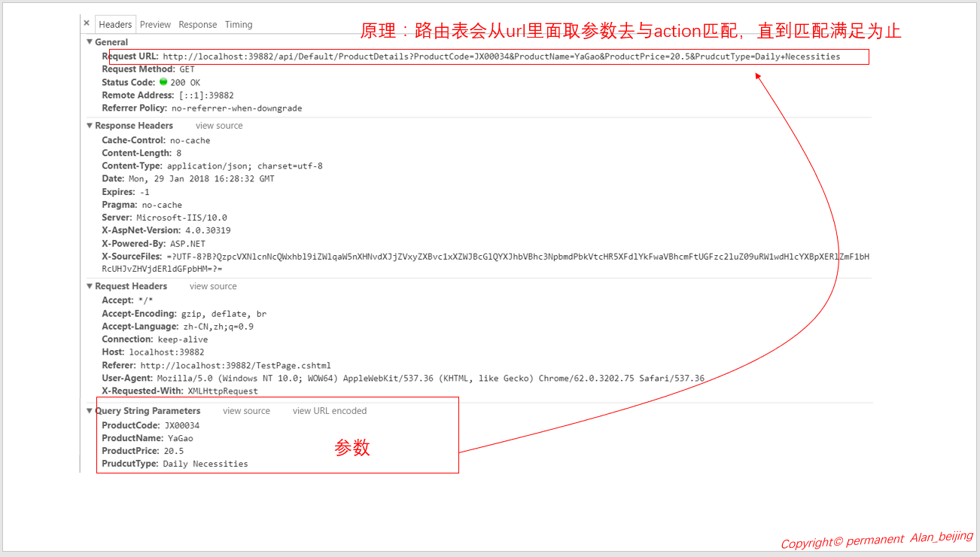980x557 pixels.
Task: Select the Host localhost:39882 value
Action: (166, 352)
